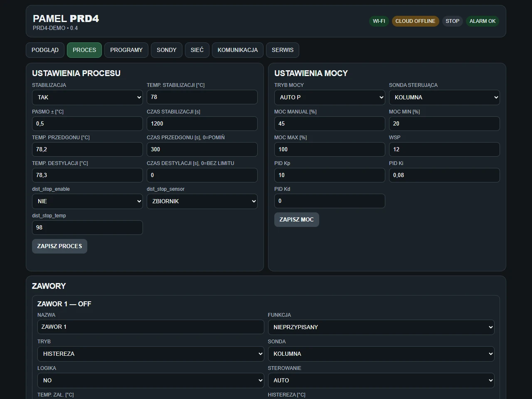
Task: Expand the LOGIKA dropdown showing NO
Action: click(151, 380)
